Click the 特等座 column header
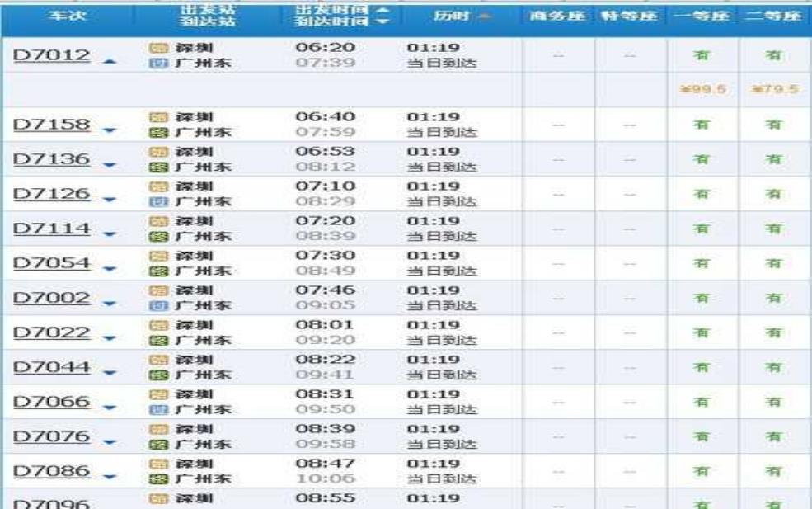Image resolution: width=812 pixels, height=509 pixels. click(x=629, y=16)
